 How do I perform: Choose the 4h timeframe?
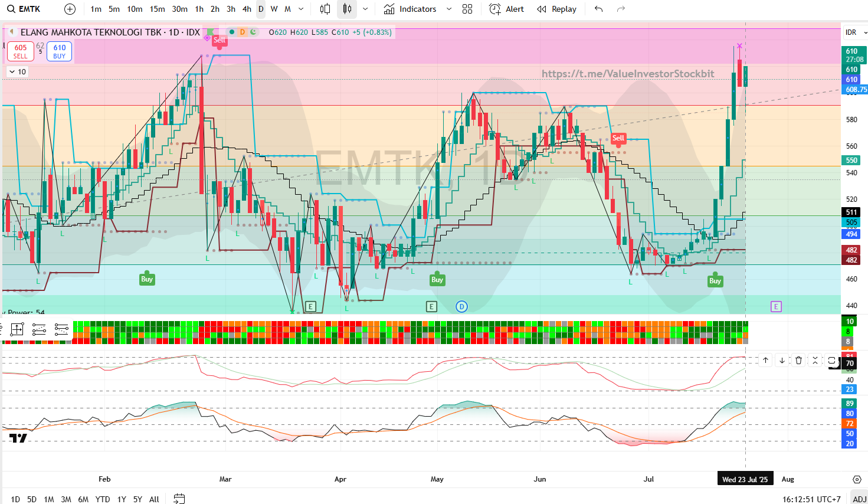click(247, 9)
